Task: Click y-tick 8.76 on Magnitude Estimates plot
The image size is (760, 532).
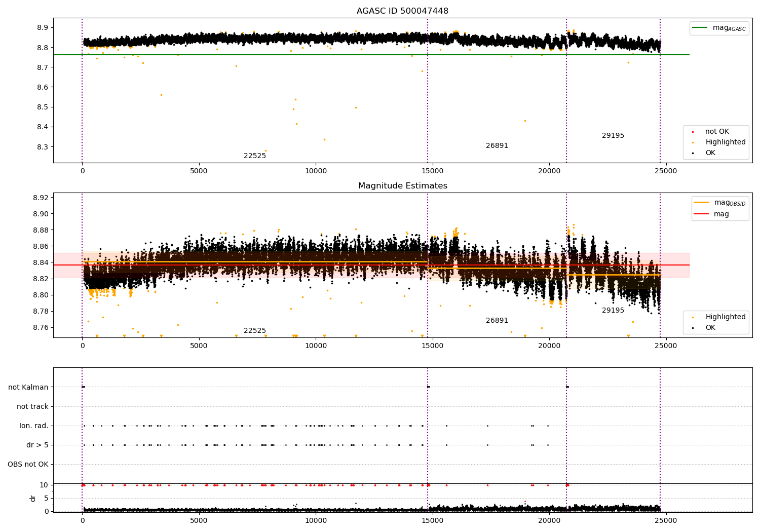Action: coord(40,327)
